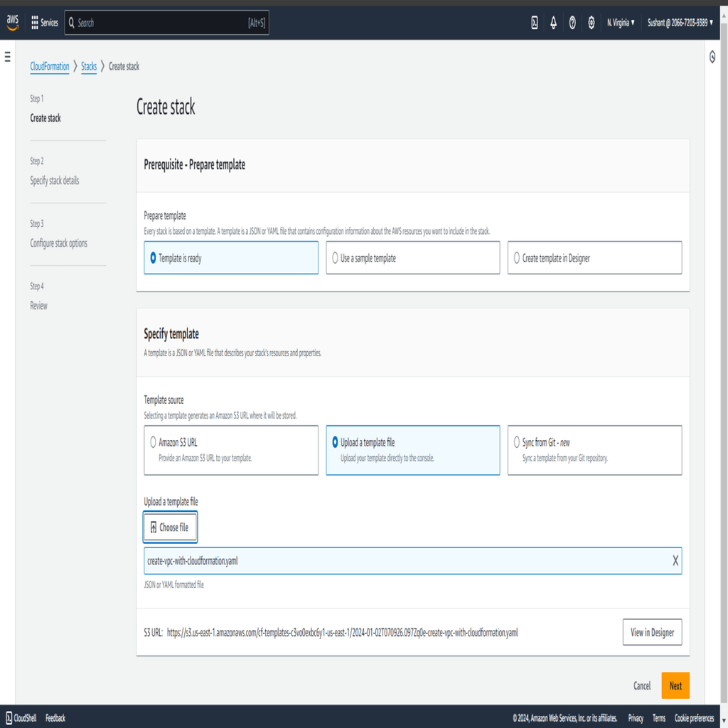Image resolution: width=728 pixels, height=728 pixels.
Task: Click the page vertical scrollbar
Action: [723, 362]
